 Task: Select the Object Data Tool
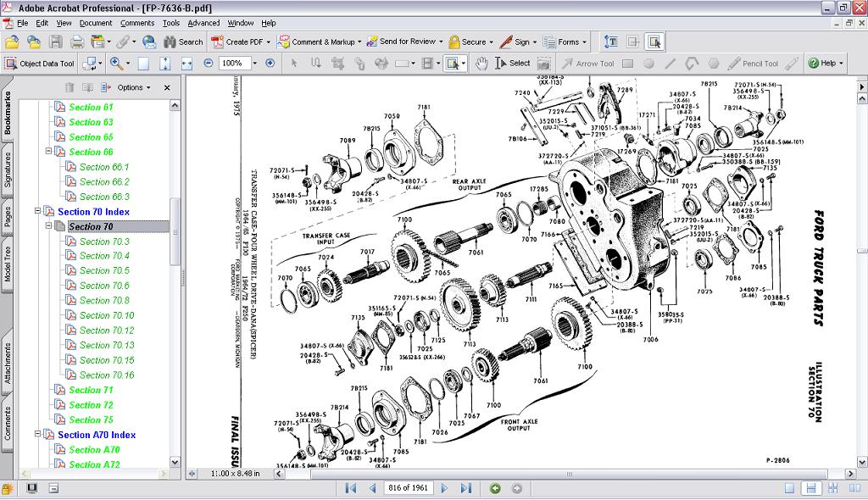coord(39,64)
